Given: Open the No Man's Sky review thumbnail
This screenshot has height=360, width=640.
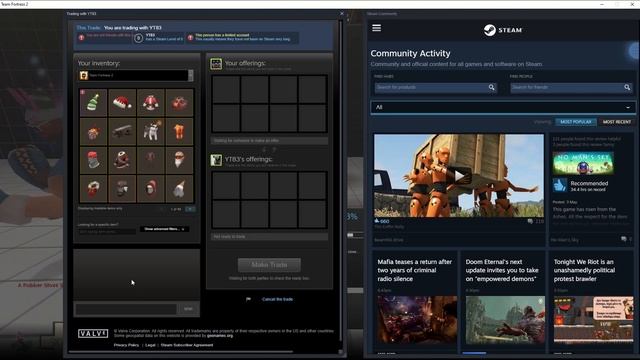Looking at the screenshot, I should tap(583, 163).
